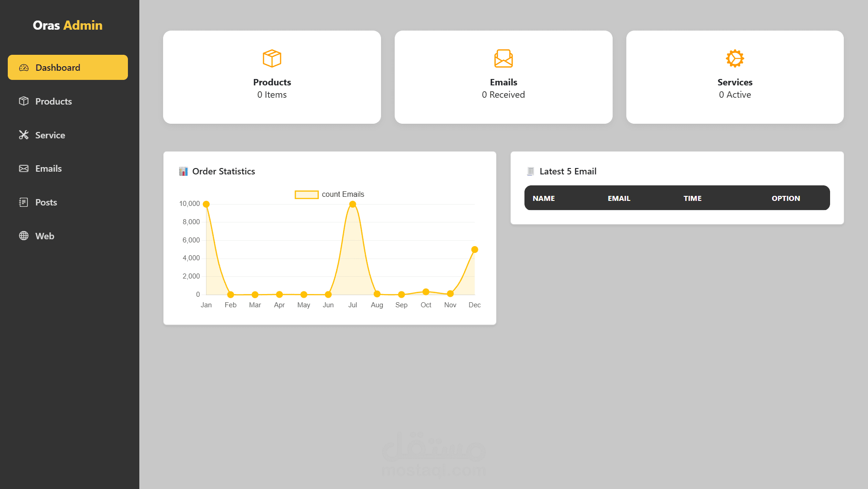Viewport: 868px width, 489px height.
Task: Click the Jul peak data point
Action: (x=353, y=204)
